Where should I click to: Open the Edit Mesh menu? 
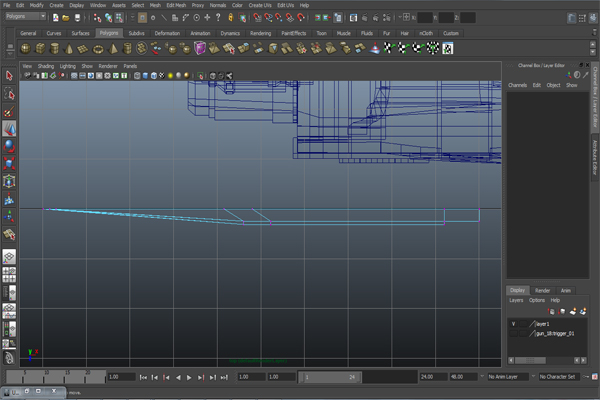click(176, 5)
